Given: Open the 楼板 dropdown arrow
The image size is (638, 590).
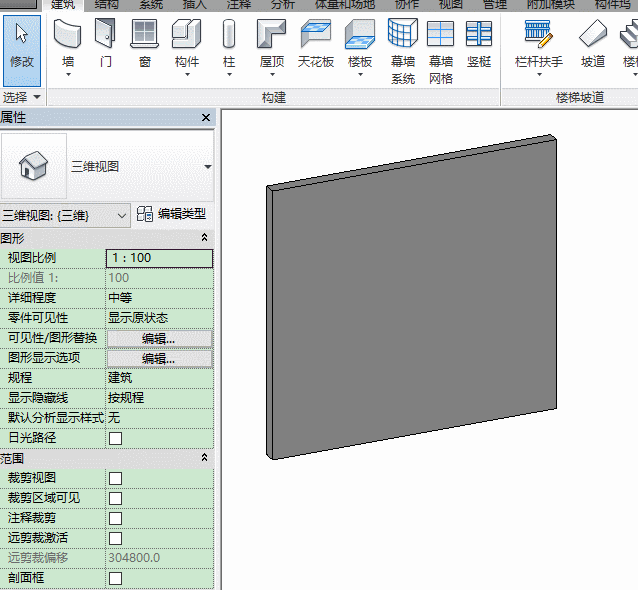Looking at the screenshot, I should pyautogui.click(x=360, y=75).
